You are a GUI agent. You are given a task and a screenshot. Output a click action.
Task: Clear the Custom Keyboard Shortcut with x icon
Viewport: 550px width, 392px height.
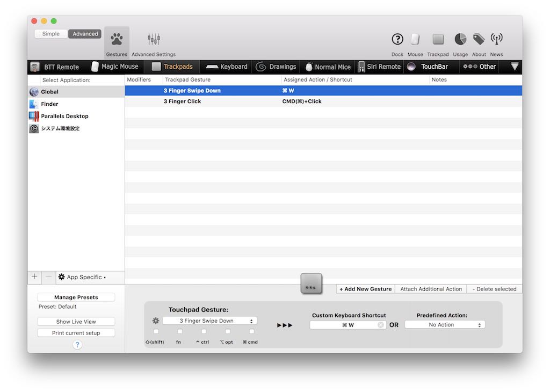(x=381, y=325)
